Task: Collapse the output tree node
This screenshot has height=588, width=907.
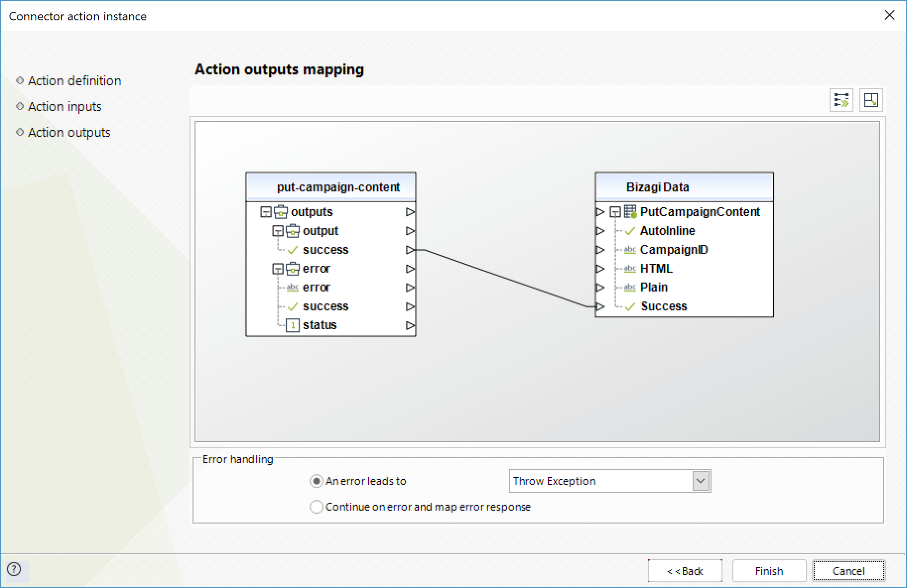Action: 278,231
